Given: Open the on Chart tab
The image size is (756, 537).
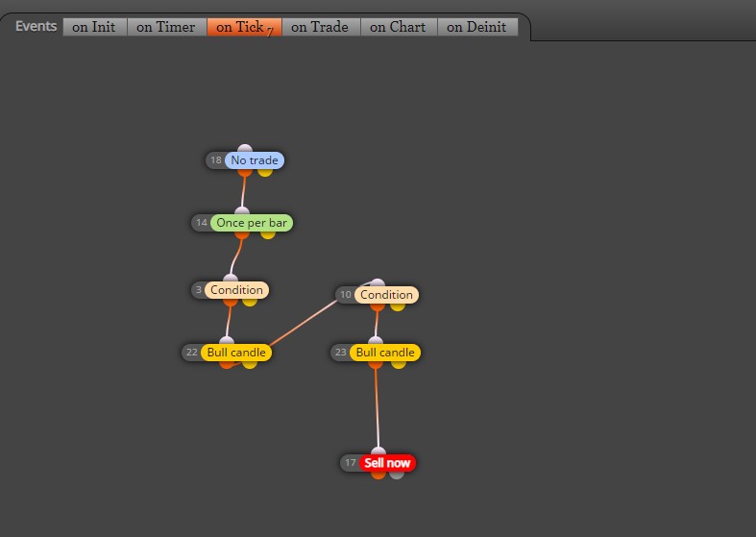Looking at the screenshot, I should tap(399, 27).
